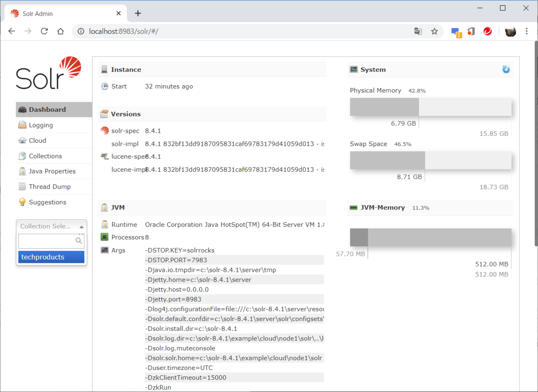Viewport: 538px width, 392px height.
Task: Click the translate page icon
Action: [418, 31]
